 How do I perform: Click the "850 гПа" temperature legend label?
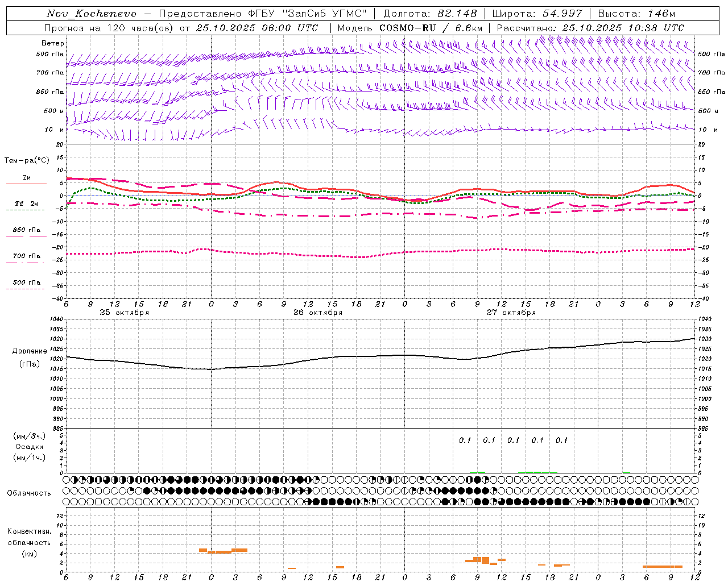click(x=27, y=230)
